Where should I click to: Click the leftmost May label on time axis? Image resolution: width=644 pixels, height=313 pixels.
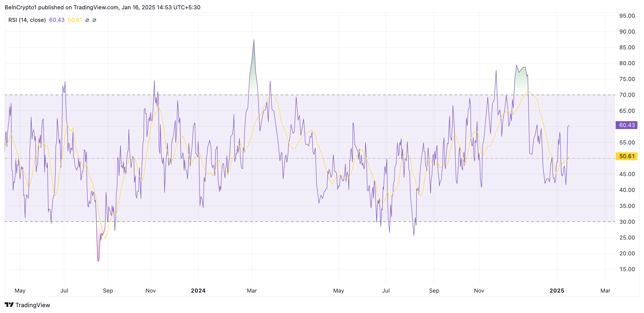[20, 290]
